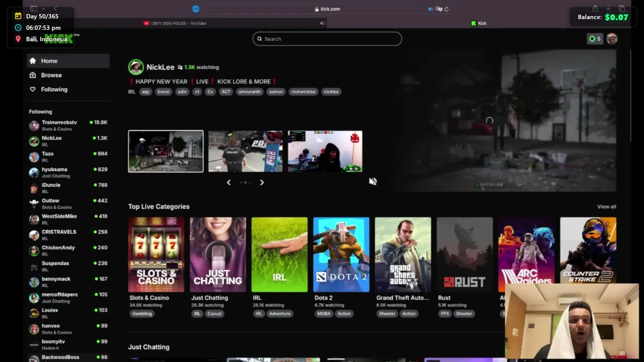Go to the next featured stream arrow
The width and height of the screenshot is (644, 362).
point(262,183)
